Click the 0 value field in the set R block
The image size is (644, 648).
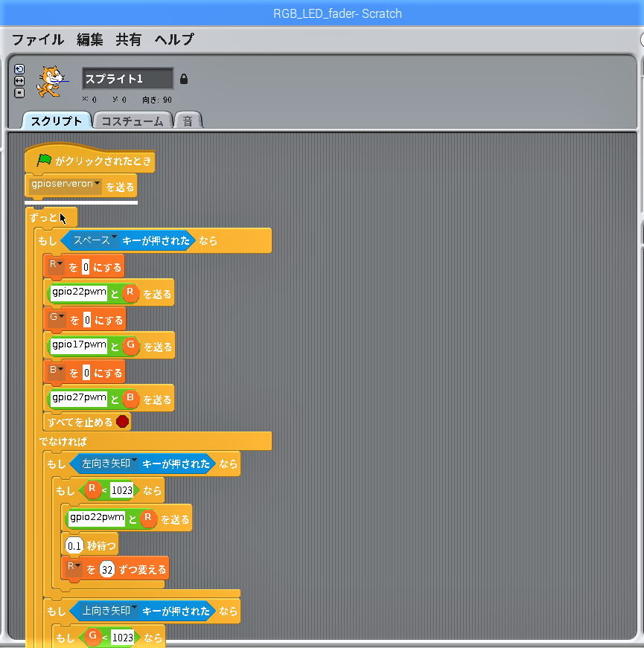(x=86, y=267)
